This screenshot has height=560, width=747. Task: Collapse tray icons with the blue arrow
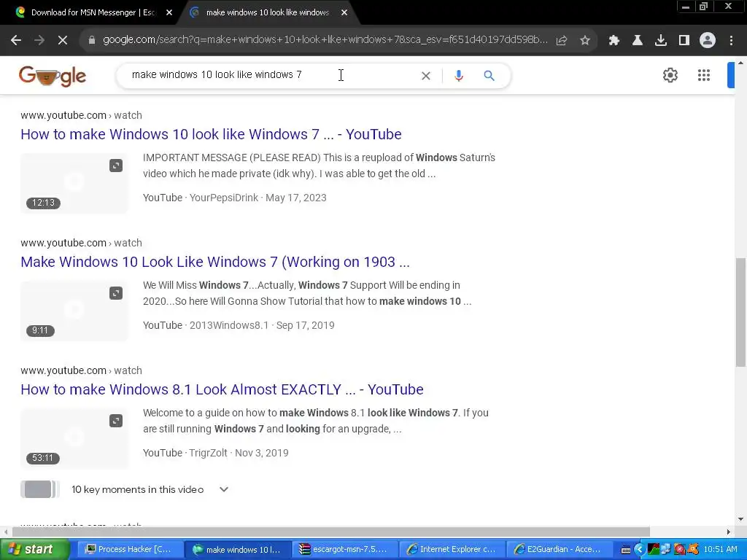click(639, 550)
